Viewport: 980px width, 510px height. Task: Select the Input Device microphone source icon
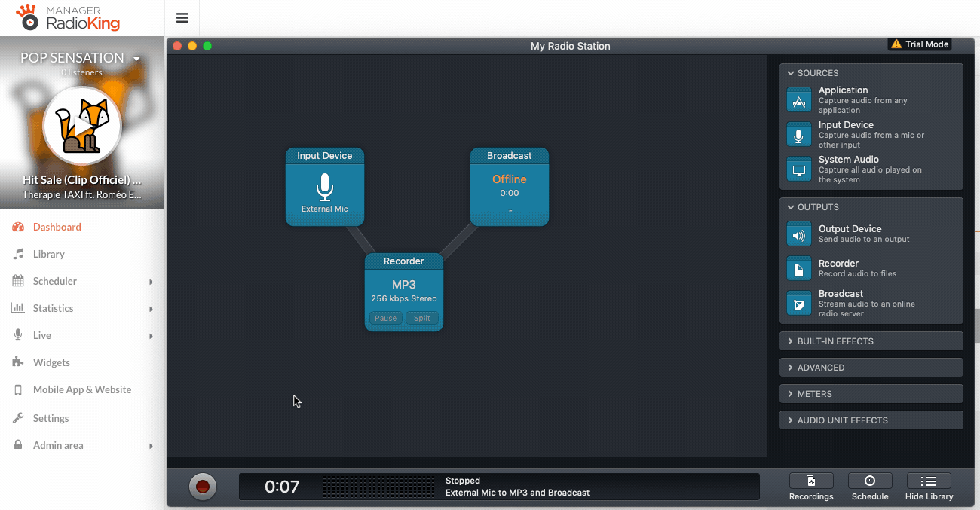coord(798,135)
